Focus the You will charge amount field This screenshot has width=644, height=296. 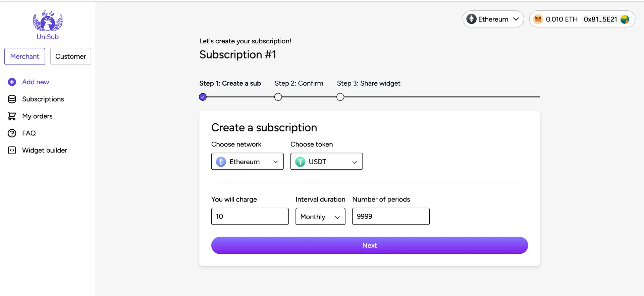point(250,216)
